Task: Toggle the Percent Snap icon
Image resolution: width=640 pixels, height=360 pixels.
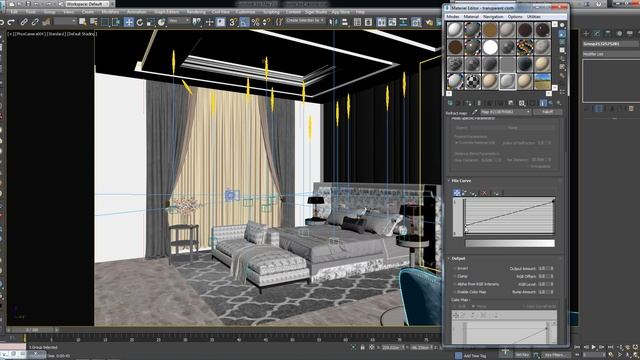Action: [255, 22]
